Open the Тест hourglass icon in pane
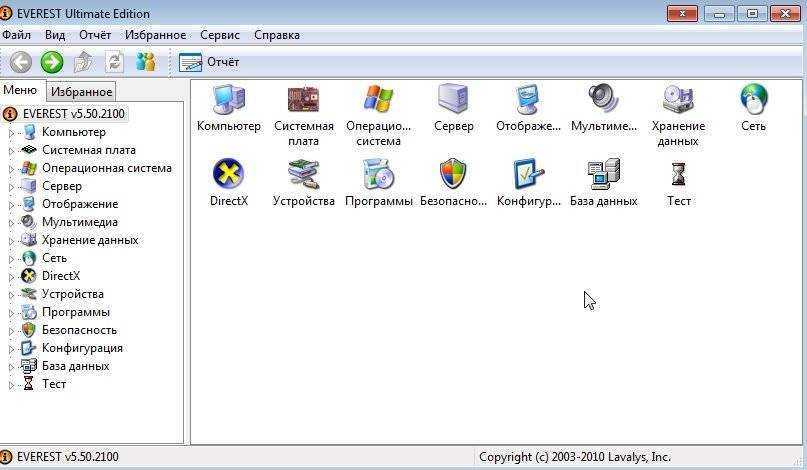Image resolution: width=807 pixels, height=470 pixels. tap(679, 174)
